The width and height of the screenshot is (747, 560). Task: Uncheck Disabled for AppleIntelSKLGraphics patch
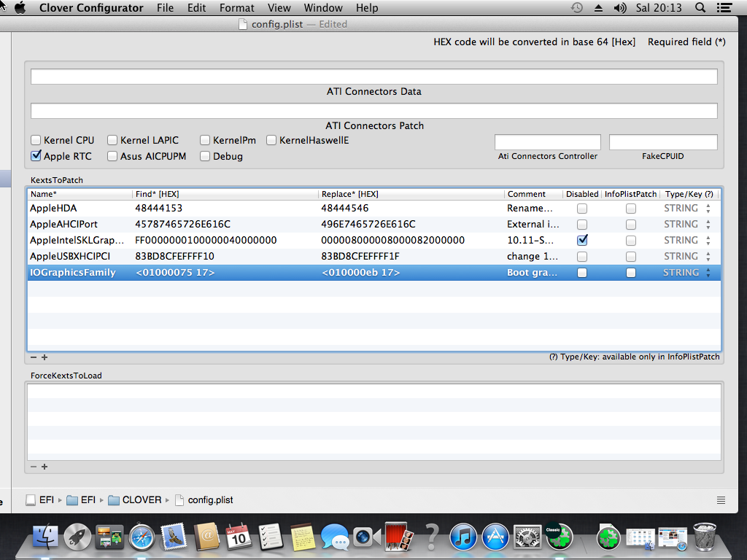pos(582,240)
